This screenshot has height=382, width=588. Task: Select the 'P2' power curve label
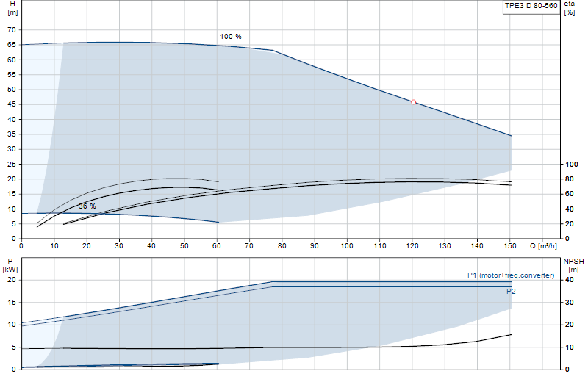click(x=511, y=292)
